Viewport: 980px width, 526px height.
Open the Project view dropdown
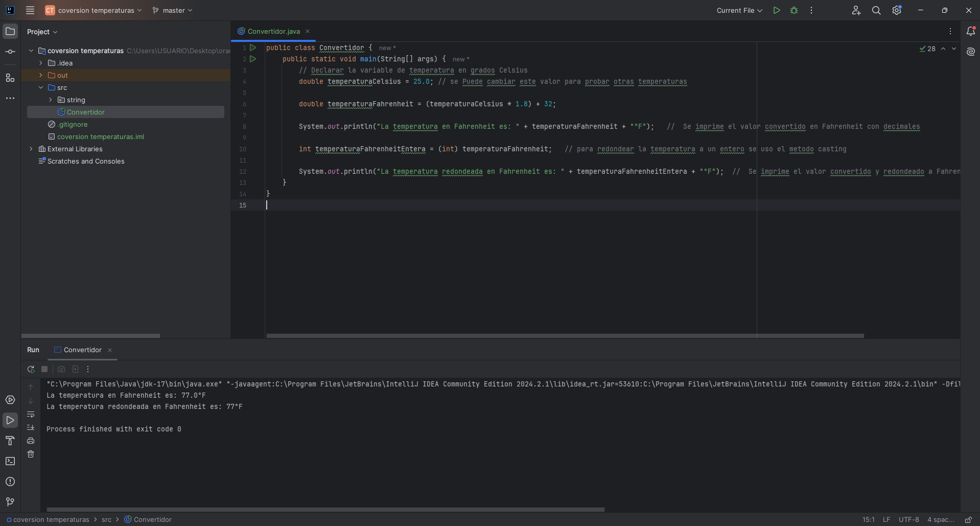42,32
